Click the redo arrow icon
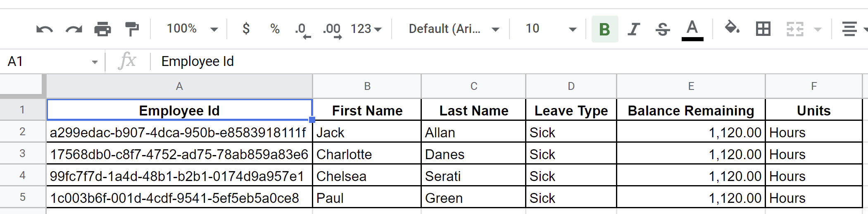The image size is (868, 214). 74,29
